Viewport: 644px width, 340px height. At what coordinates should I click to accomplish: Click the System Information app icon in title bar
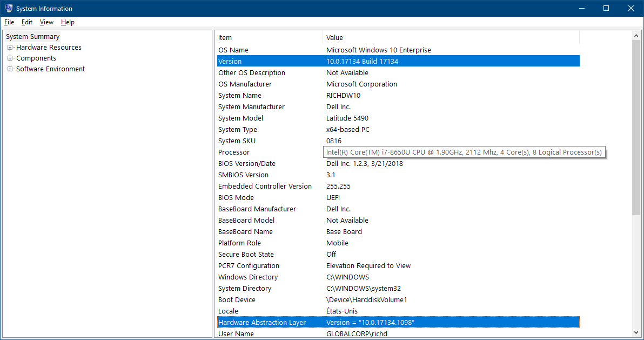8,8
